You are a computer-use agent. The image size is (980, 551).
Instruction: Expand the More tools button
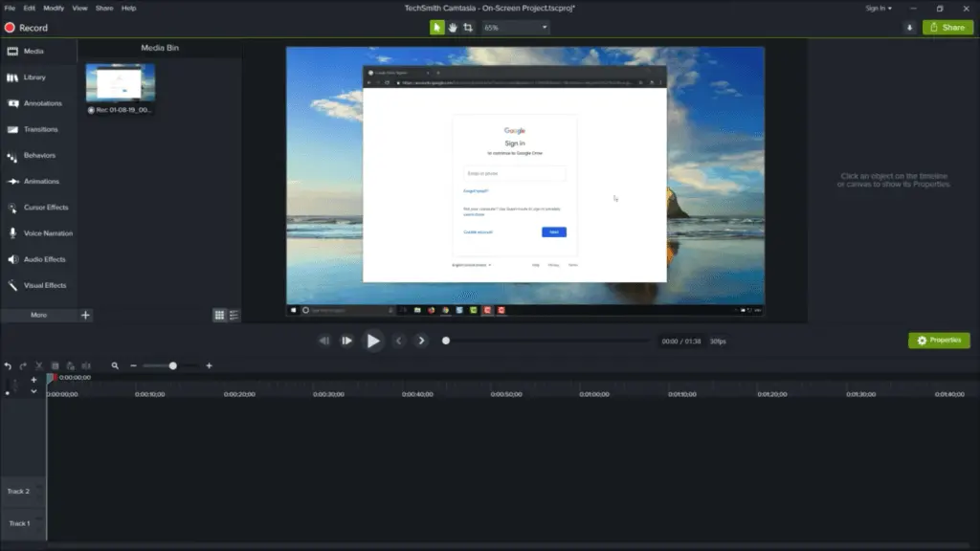tap(38, 315)
